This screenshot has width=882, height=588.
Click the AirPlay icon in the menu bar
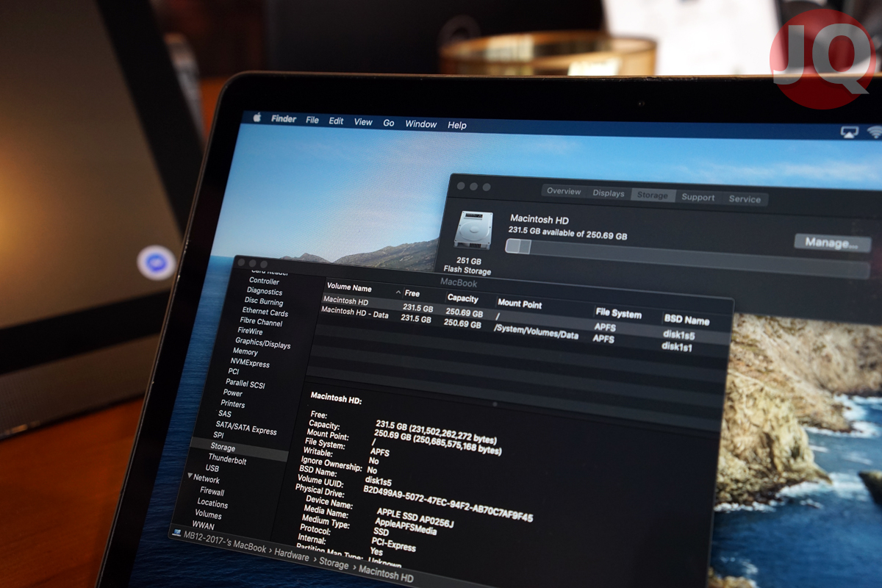850,132
